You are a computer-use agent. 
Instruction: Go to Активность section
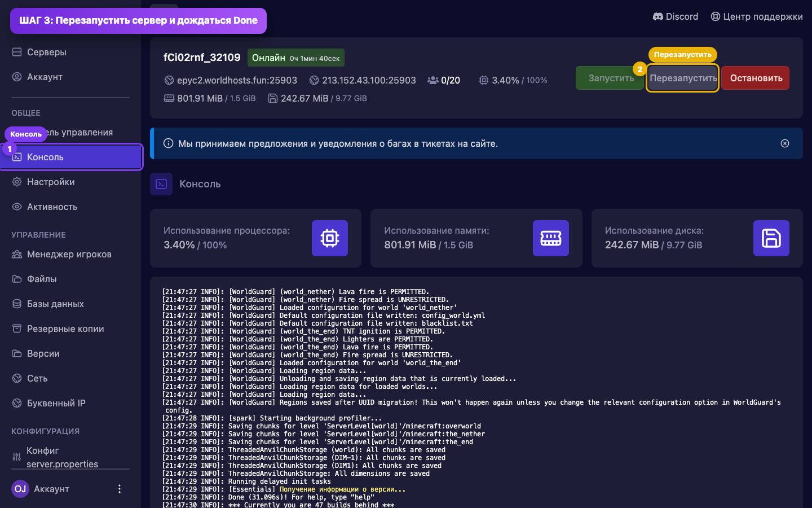[70, 207]
